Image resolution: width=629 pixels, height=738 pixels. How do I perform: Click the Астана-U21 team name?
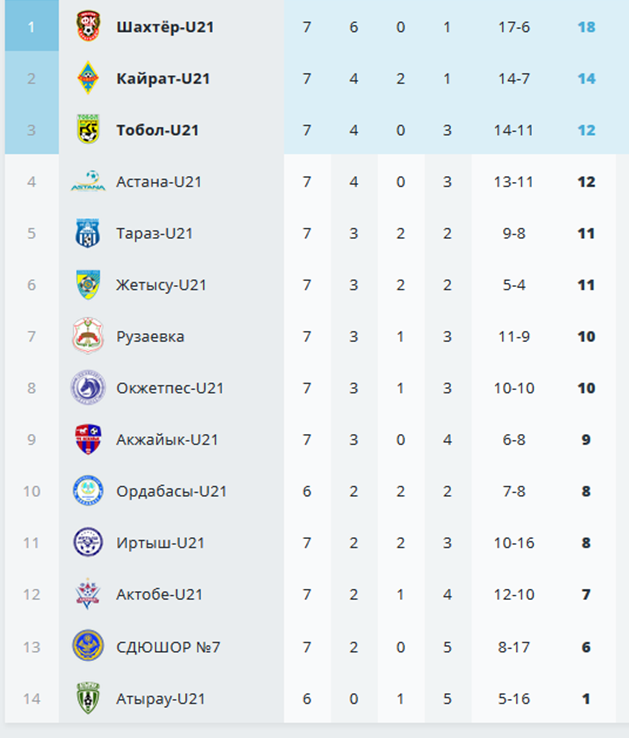coord(159,182)
